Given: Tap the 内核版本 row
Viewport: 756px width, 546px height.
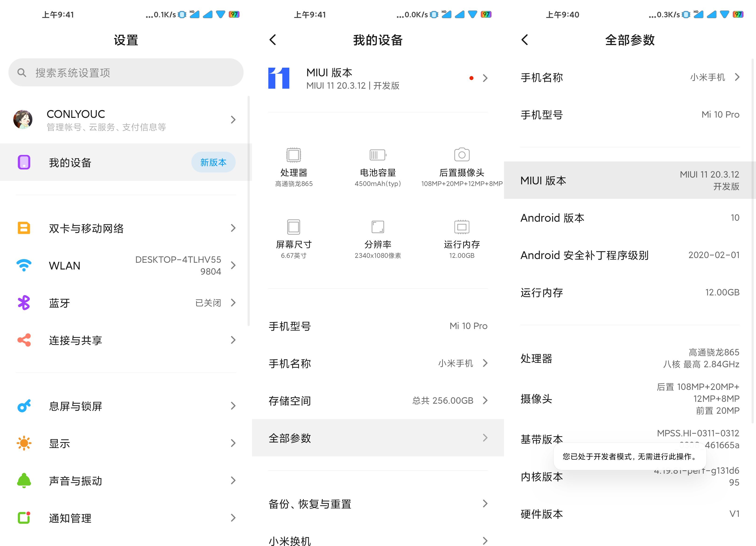Looking at the screenshot, I should point(630,476).
